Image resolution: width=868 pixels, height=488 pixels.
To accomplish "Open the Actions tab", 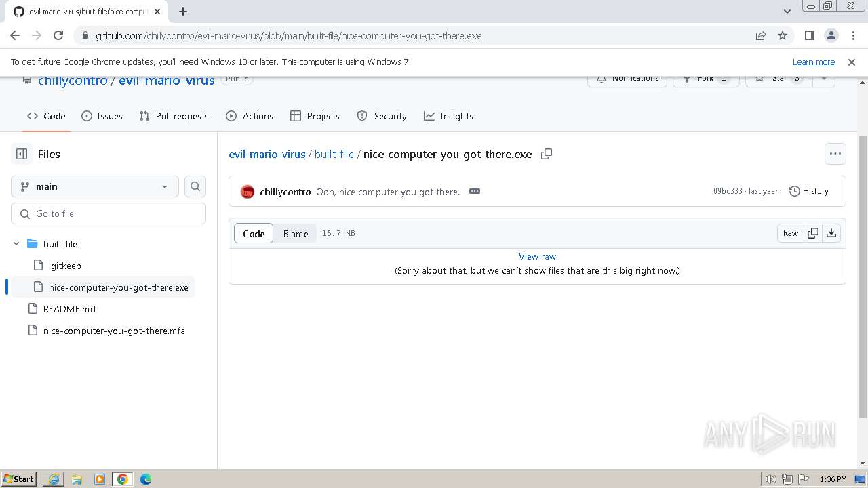I will click(x=250, y=116).
